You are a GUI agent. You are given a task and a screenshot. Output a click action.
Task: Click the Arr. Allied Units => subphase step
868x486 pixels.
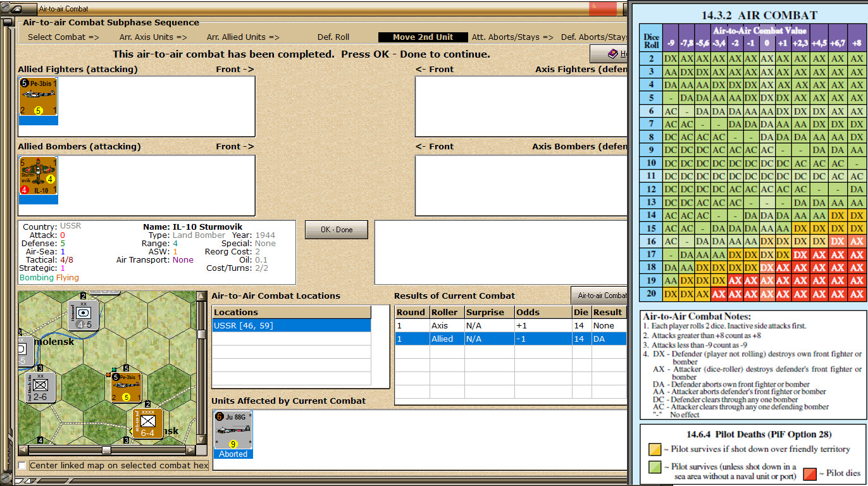point(243,37)
